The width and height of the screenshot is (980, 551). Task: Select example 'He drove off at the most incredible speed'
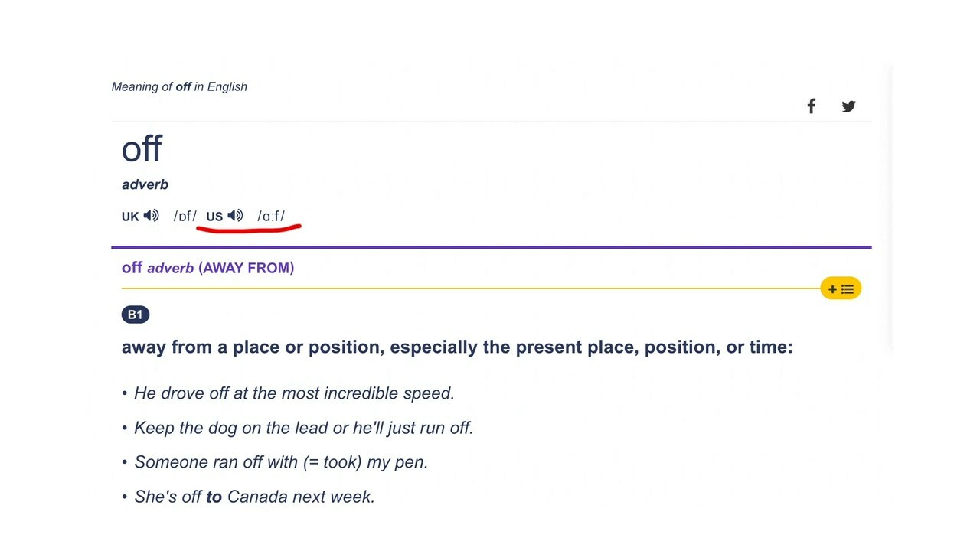coord(294,393)
